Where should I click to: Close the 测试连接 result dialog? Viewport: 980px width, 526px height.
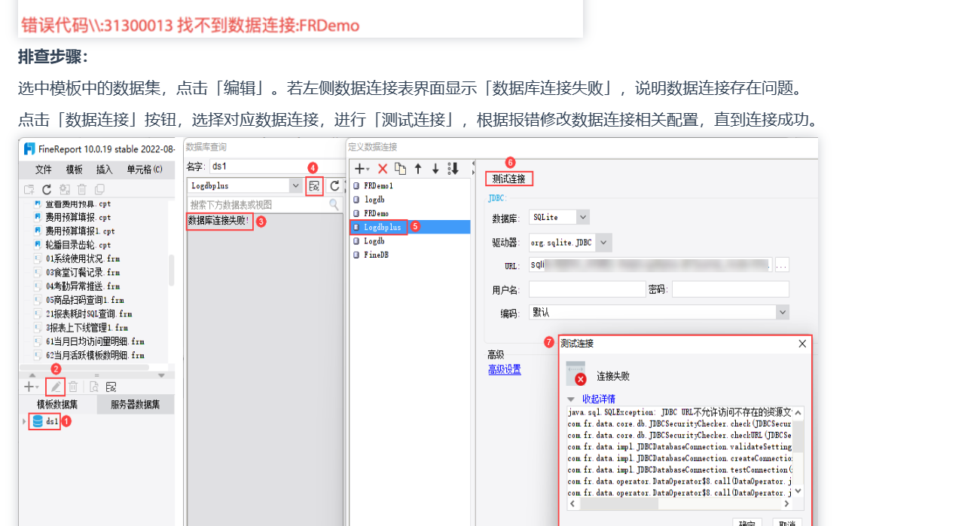pos(802,344)
